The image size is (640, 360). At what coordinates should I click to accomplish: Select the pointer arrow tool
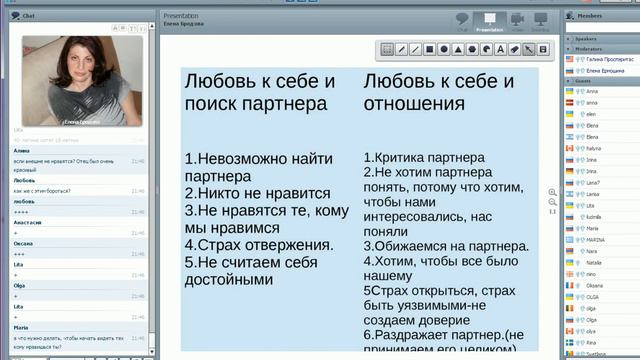pyautogui.click(x=529, y=49)
